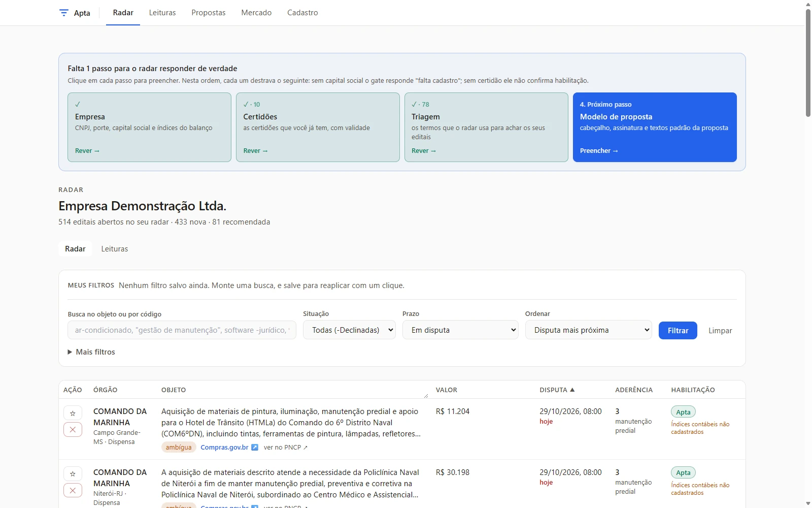Open Mercado in top navigation
This screenshot has width=812, height=508.
coord(256,13)
